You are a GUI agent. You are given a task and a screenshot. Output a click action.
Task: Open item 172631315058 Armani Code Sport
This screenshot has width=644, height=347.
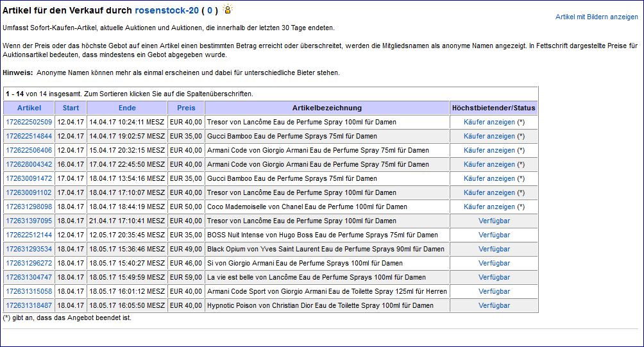pyautogui.click(x=29, y=292)
